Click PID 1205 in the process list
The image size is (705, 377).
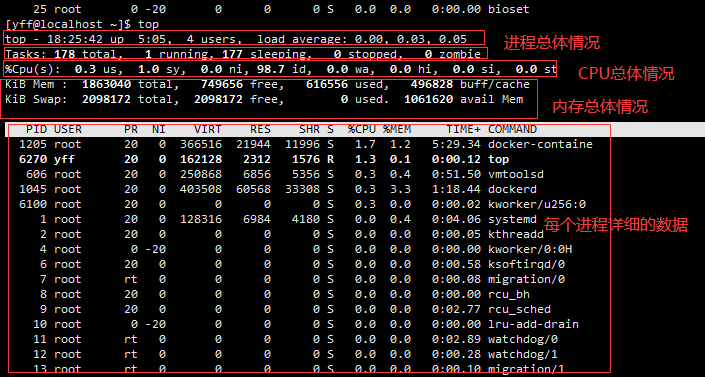pyautogui.click(x=33, y=144)
